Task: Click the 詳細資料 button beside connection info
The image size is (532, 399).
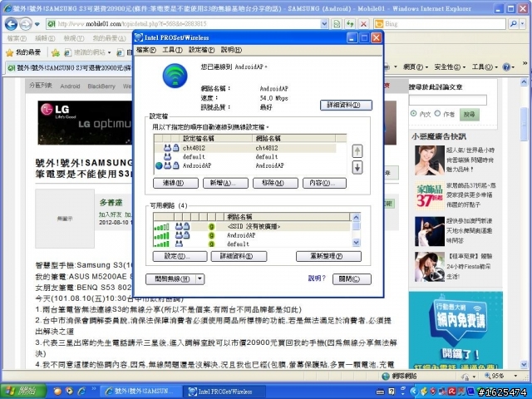Action: coord(346,106)
